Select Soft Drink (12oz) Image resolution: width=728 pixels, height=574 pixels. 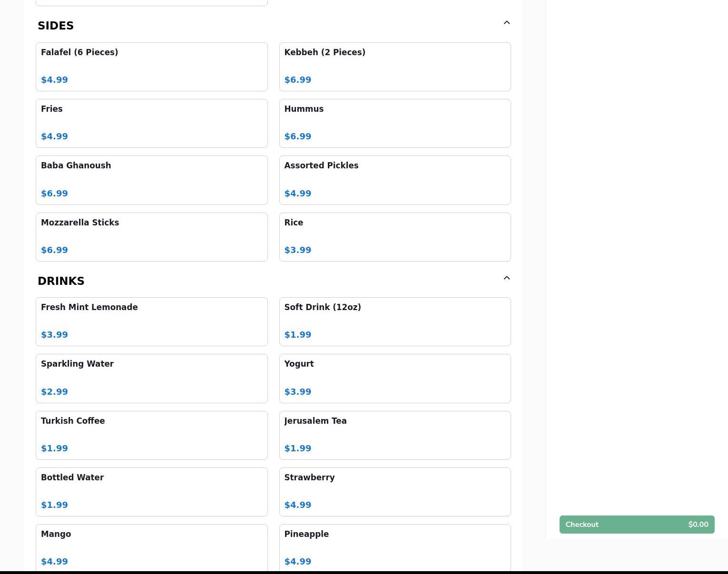[394, 321]
